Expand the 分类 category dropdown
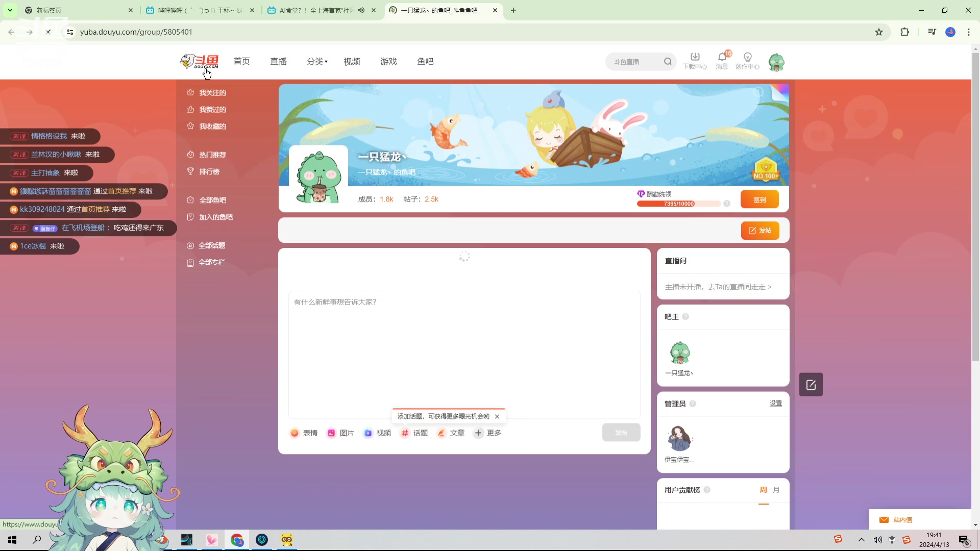980x551 pixels. (315, 61)
